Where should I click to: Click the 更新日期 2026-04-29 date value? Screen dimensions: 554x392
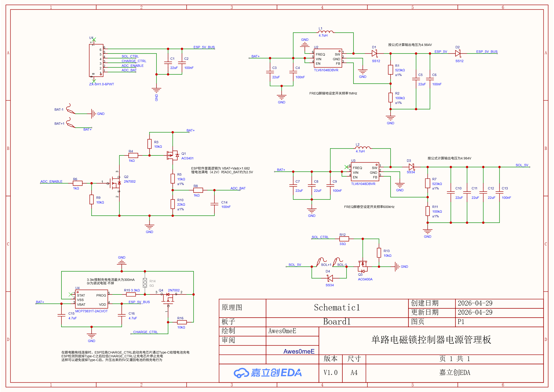coord(475,312)
